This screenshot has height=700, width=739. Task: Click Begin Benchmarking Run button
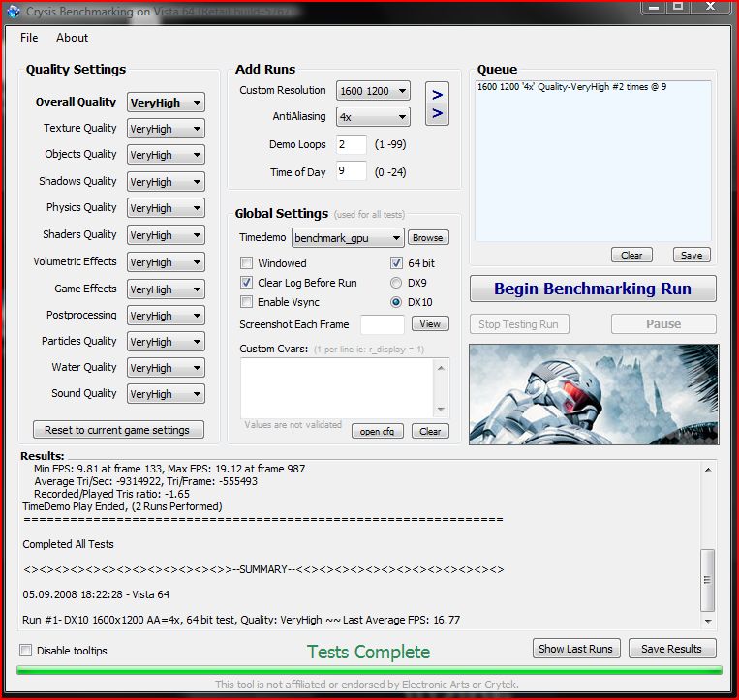pos(593,289)
